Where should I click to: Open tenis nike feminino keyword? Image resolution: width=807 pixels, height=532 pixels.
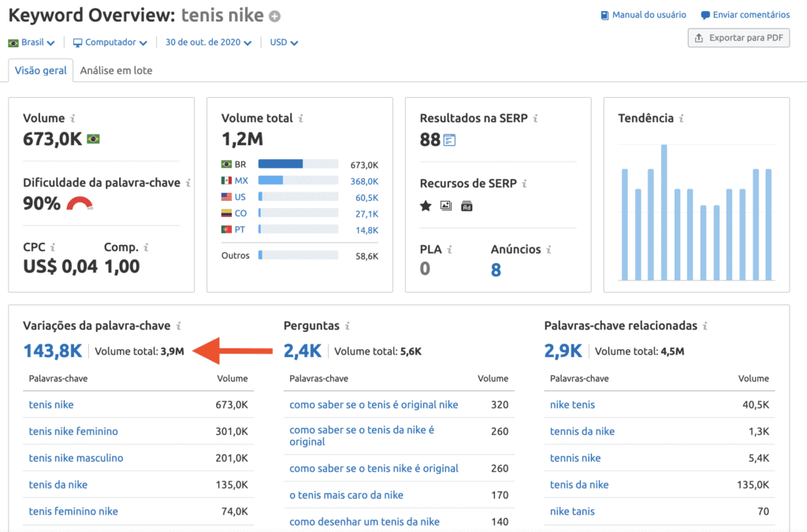pyautogui.click(x=73, y=432)
